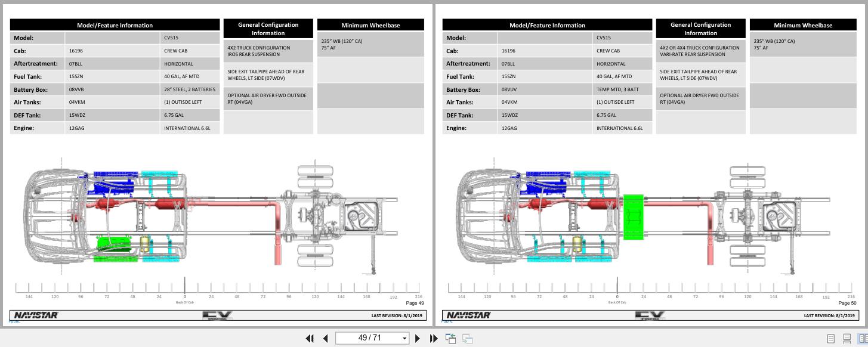868x347 pixels.
Task: Click the Model/Feature Information header on page 49
Action: coord(115,25)
